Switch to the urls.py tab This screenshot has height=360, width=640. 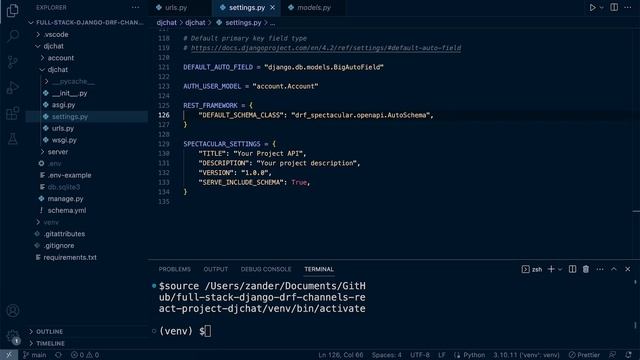(x=176, y=7)
